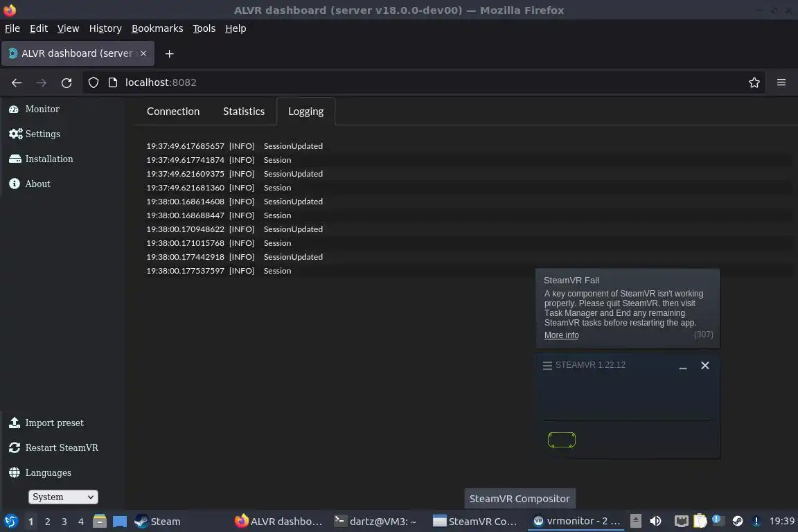The image size is (798, 532).
Task: Click More info link in SteamVR Fail
Action: coord(561,335)
